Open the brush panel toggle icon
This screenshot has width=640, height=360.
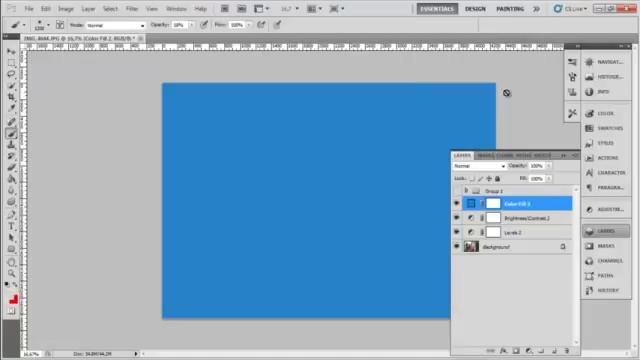coord(60,25)
